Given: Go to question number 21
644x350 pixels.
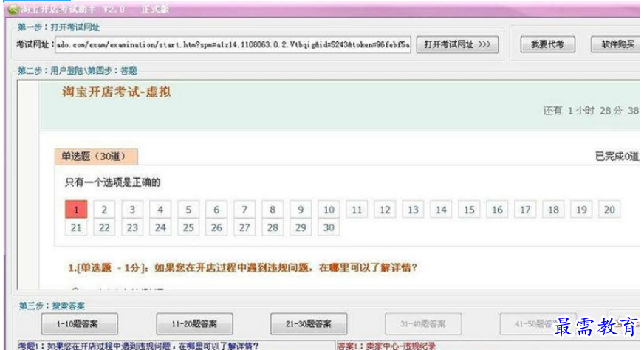Looking at the screenshot, I should pyautogui.click(x=76, y=227).
